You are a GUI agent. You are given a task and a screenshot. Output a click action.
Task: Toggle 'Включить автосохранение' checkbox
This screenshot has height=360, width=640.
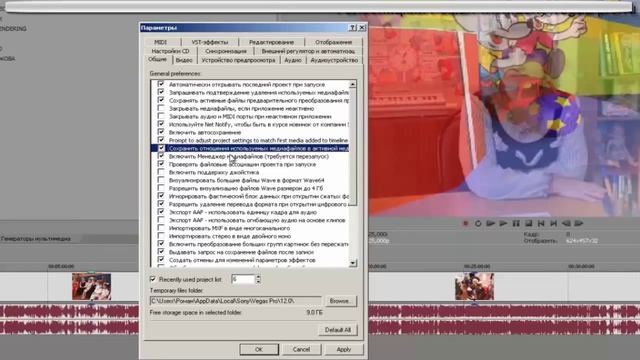(x=161, y=132)
